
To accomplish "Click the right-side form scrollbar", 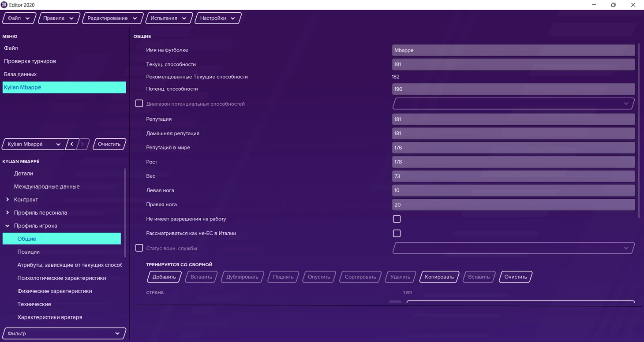I will pos(639,130).
